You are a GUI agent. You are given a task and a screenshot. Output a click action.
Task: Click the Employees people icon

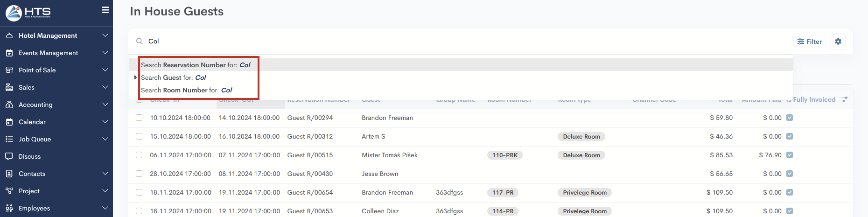click(9, 208)
